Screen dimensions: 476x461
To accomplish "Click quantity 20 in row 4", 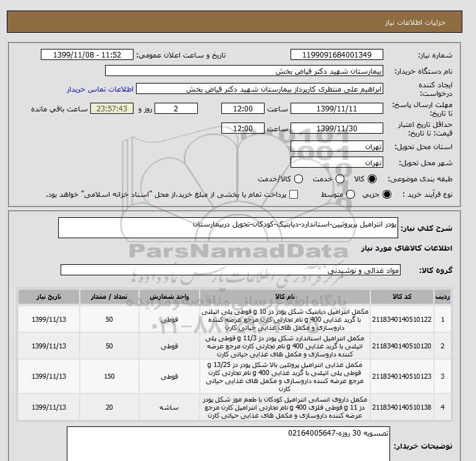I will click(x=109, y=407).
